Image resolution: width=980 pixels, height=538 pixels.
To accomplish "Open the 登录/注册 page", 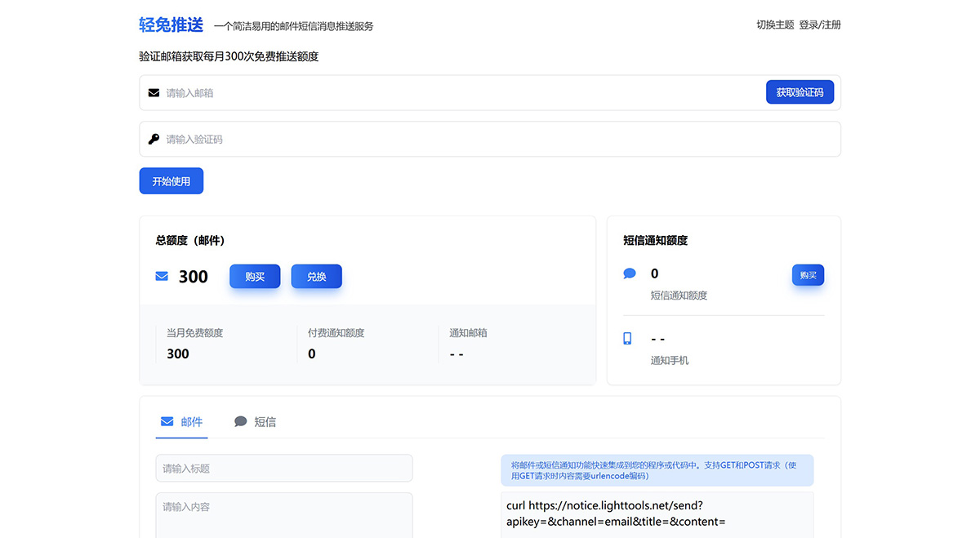I will pos(819,24).
